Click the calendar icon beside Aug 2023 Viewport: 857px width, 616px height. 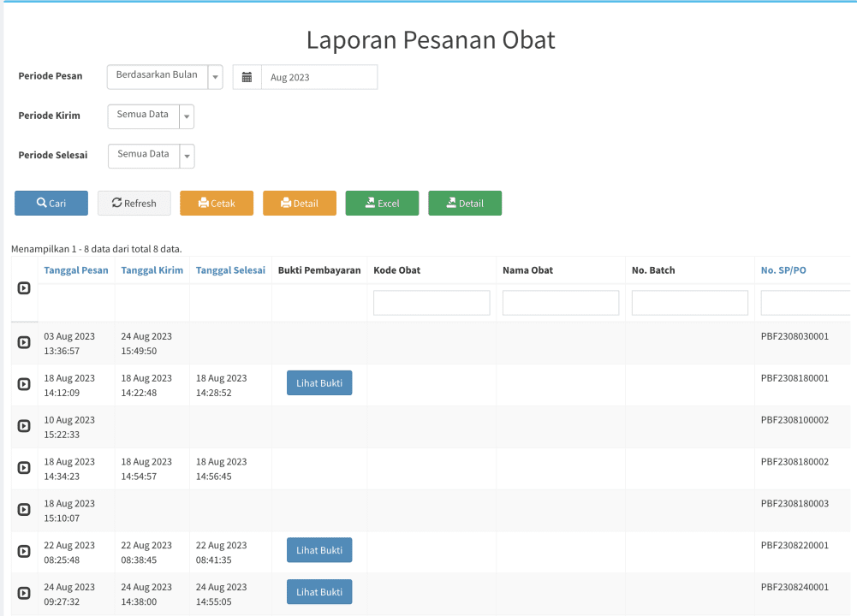coord(247,77)
